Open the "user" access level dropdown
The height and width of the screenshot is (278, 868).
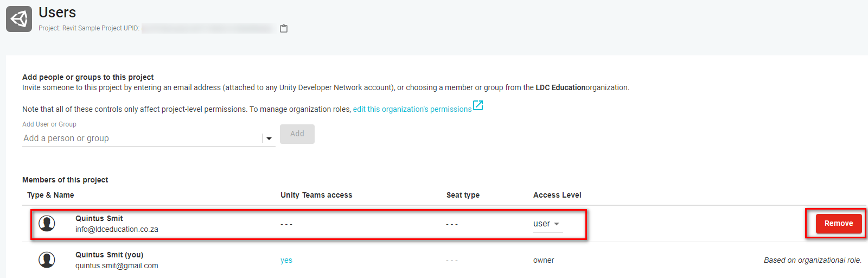click(547, 224)
